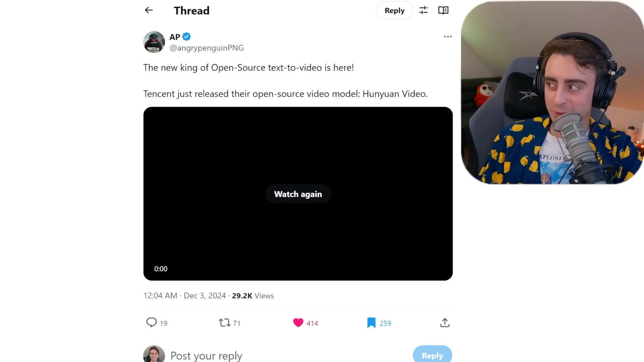Click the back arrow to go back
Screen dimensions: 644x362
click(x=149, y=10)
